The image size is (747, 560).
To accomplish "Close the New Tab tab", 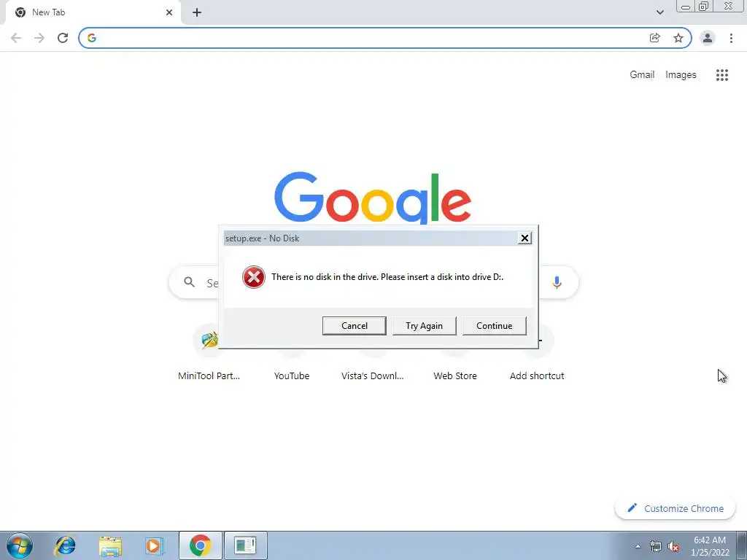I will pos(169,12).
